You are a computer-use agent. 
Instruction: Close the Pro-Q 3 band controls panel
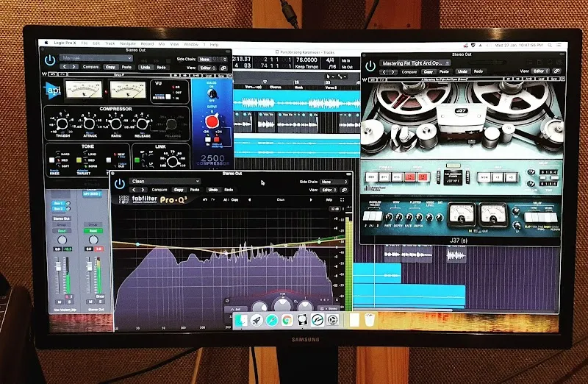[x=337, y=300]
